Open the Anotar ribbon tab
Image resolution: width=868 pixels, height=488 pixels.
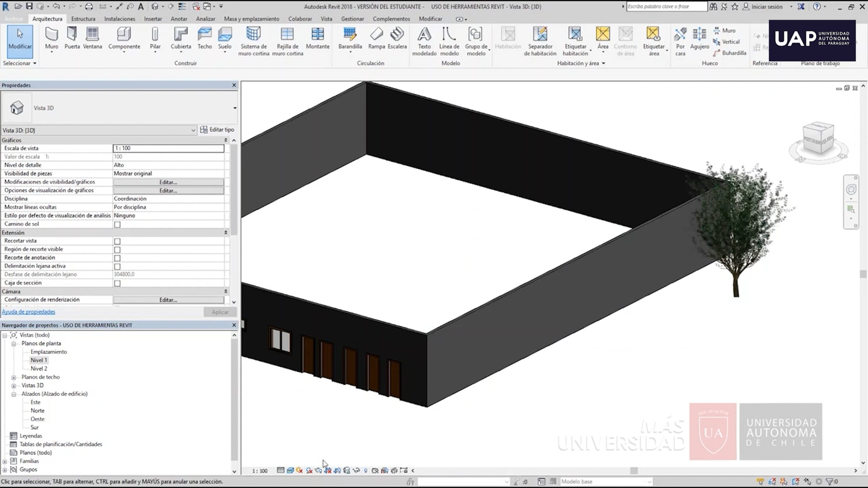[179, 19]
